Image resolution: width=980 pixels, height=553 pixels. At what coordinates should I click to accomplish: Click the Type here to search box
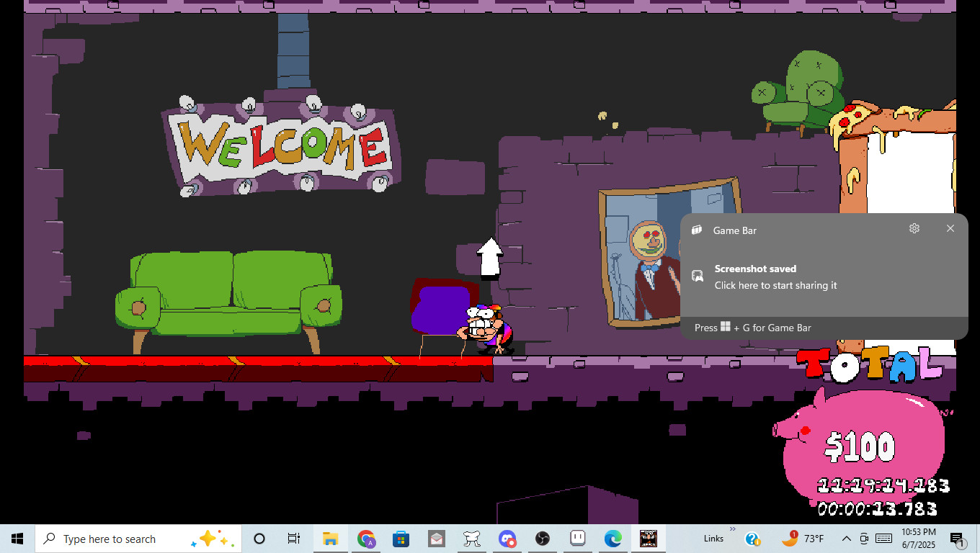point(115,539)
